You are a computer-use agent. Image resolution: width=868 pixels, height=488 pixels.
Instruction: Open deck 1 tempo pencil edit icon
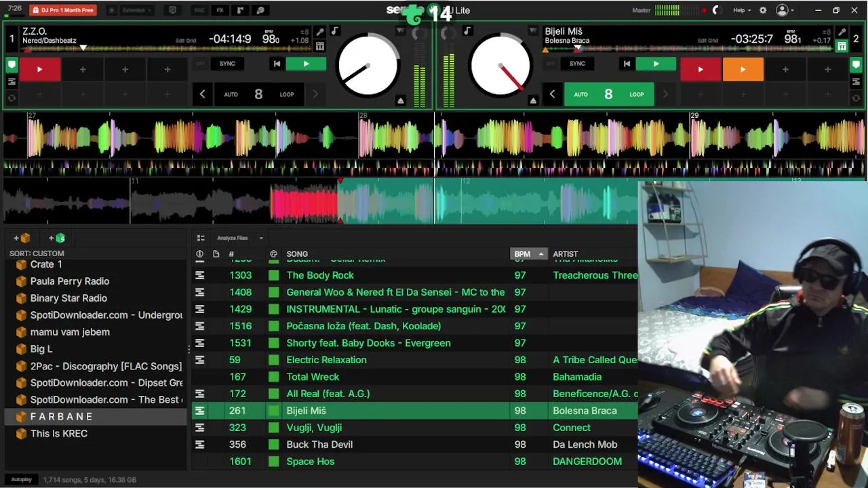tap(319, 32)
